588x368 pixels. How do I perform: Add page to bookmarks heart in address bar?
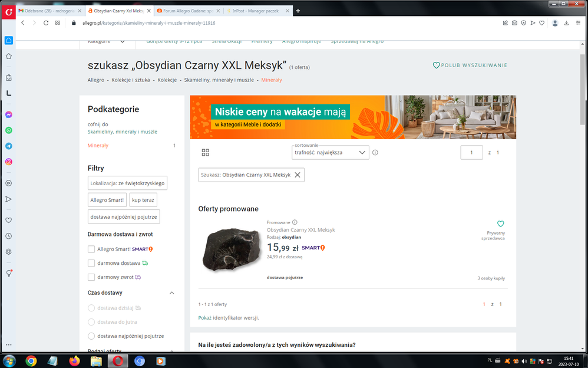[x=542, y=23]
